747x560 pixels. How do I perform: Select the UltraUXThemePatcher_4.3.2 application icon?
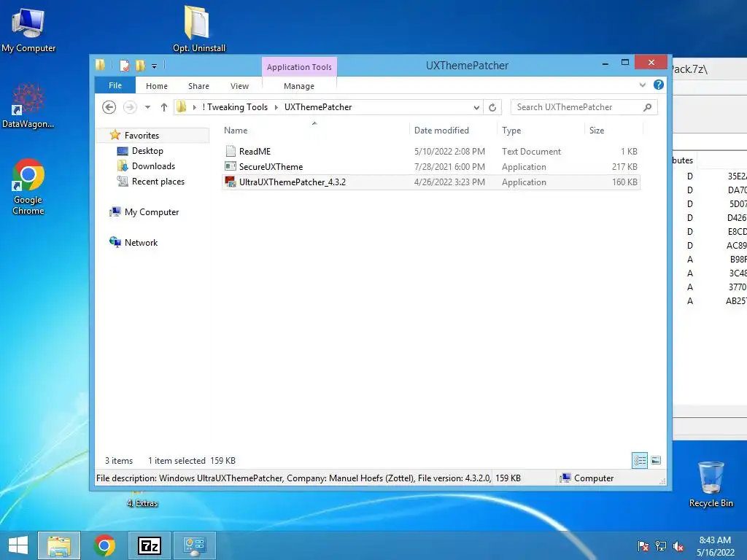(231, 182)
